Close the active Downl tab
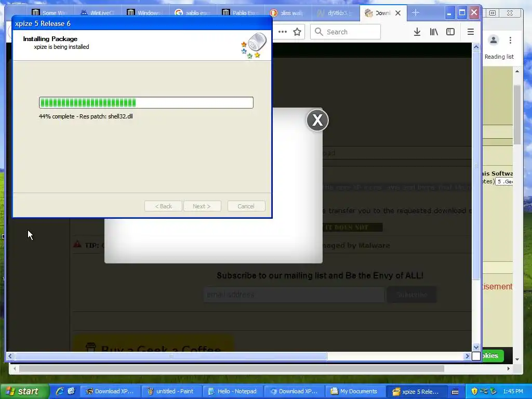532x399 pixels. click(398, 13)
